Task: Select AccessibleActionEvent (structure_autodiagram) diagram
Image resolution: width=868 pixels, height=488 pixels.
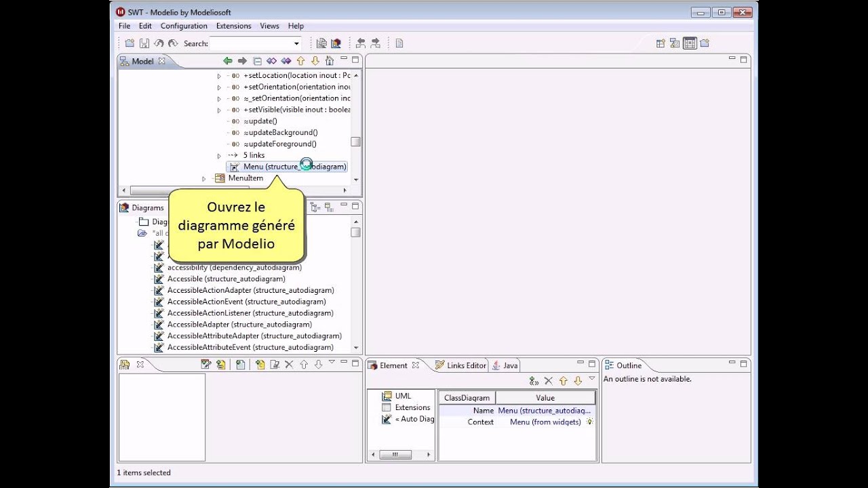Action: click(247, 302)
